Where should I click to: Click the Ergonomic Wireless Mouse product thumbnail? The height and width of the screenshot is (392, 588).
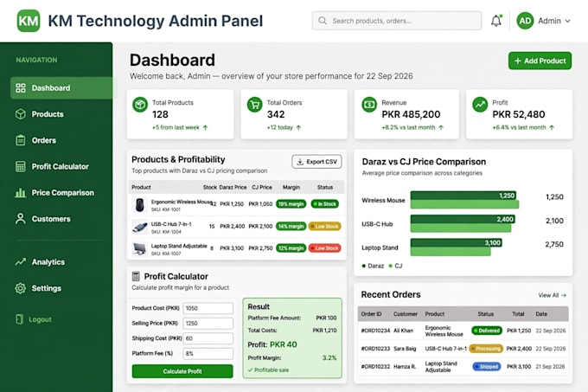tap(139, 205)
